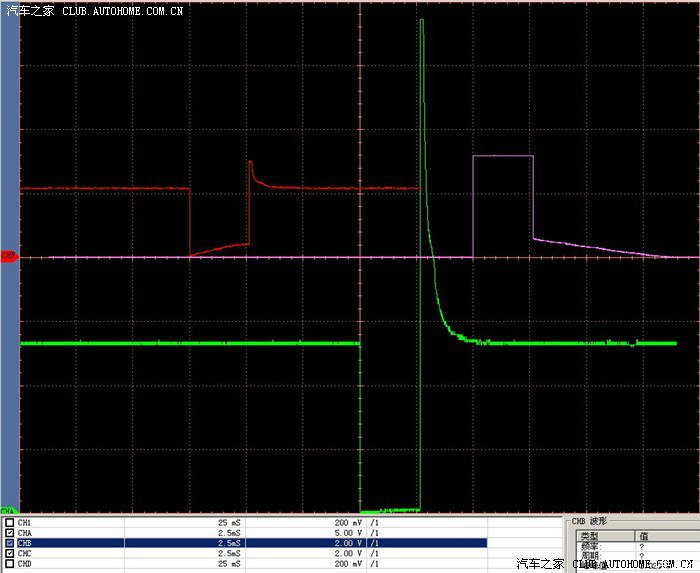
Task: Click the 值 column header
Action: coord(645,536)
